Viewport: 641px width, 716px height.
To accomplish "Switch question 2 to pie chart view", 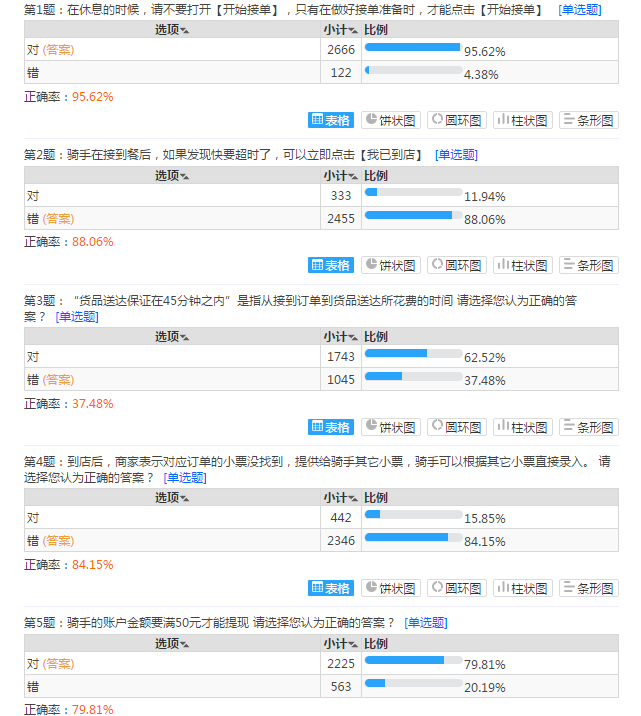I will click(x=390, y=265).
